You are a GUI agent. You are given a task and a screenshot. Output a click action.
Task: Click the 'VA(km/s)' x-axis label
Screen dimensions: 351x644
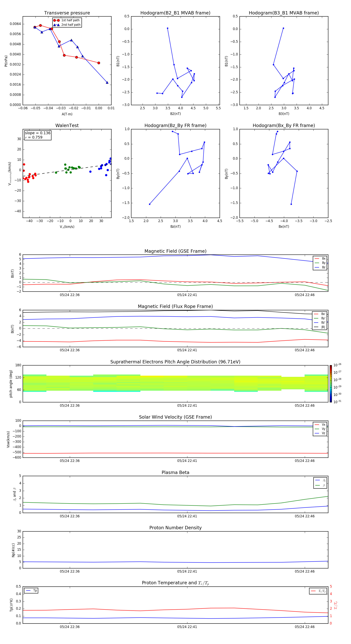pos(67,227)
